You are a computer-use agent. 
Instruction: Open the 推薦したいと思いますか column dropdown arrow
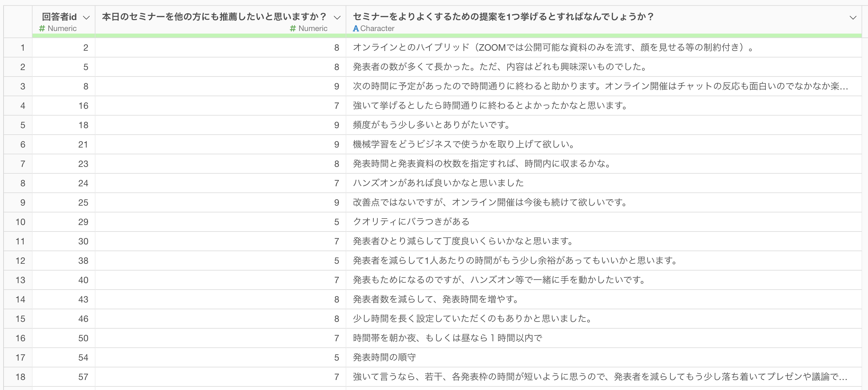click(x=337, y=17)
